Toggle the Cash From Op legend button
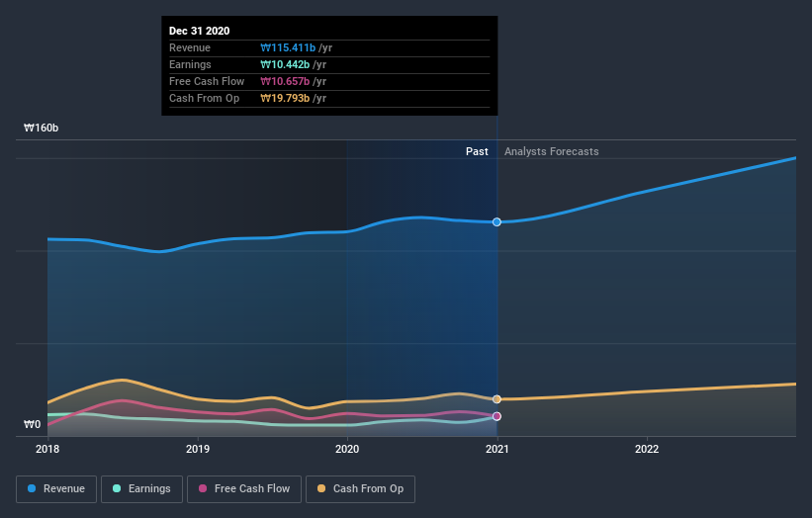 coord(360,489)
